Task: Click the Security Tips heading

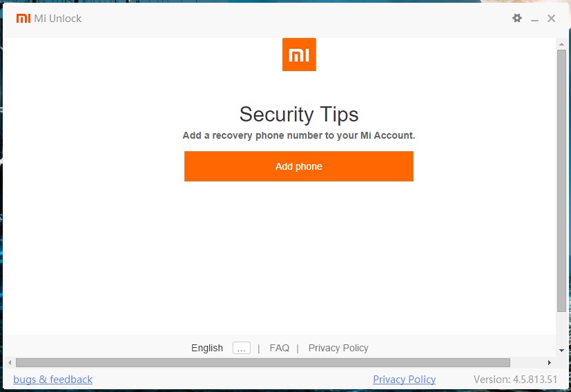Action: [299, 114]
